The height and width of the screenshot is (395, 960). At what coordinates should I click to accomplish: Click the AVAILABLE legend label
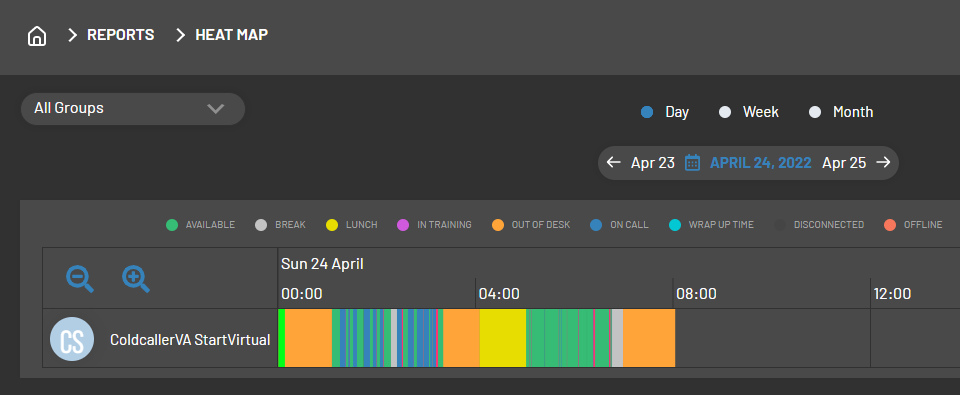[x=210, y=225]
